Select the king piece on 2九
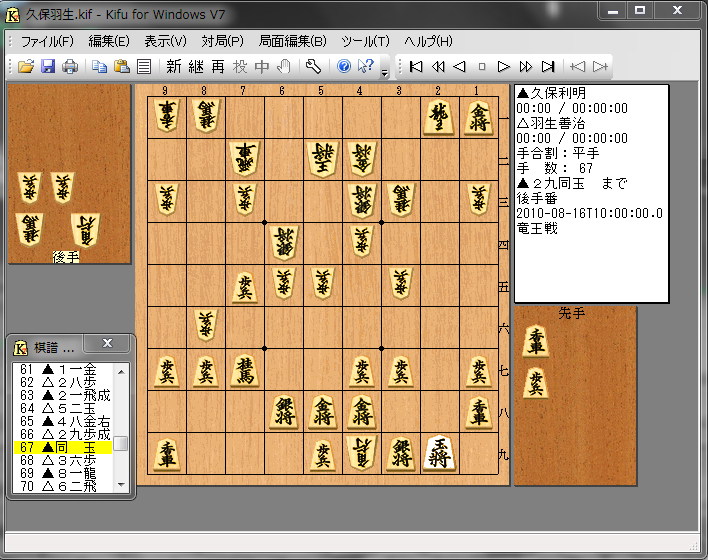 439,453
